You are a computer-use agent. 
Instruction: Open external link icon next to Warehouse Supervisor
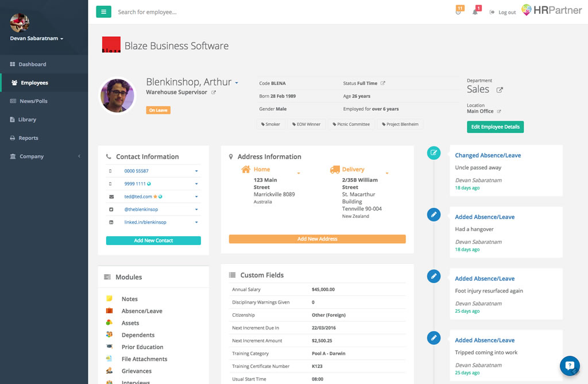click(x=214, y=93)
